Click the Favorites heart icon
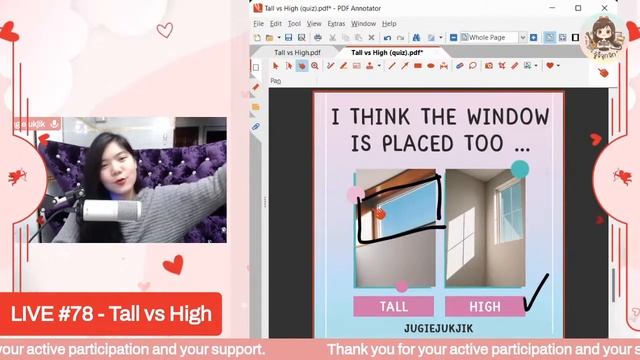 coord(550,66)
